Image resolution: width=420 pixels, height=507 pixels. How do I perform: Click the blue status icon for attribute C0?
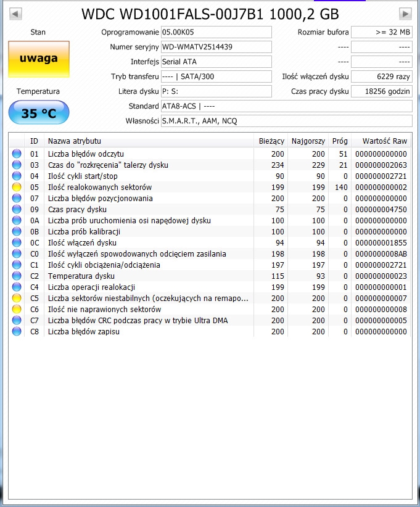17,253
